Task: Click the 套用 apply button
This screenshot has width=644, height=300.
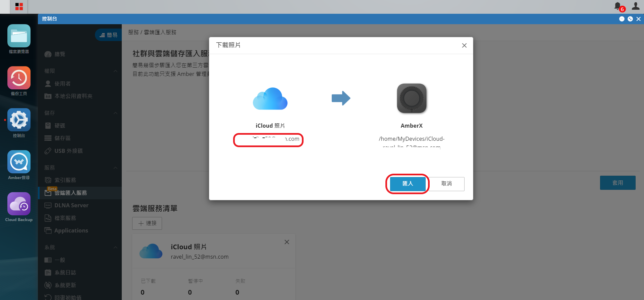Action: tap(618, 183)
